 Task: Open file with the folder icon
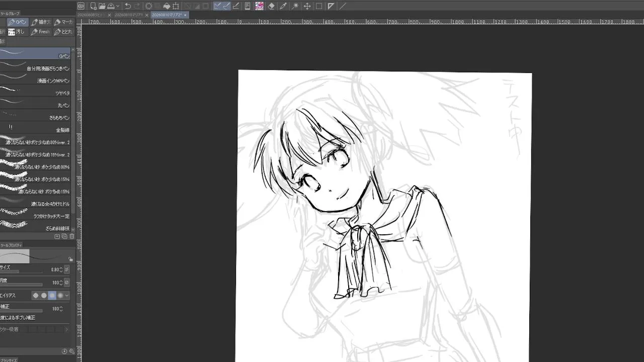[102, 6]
